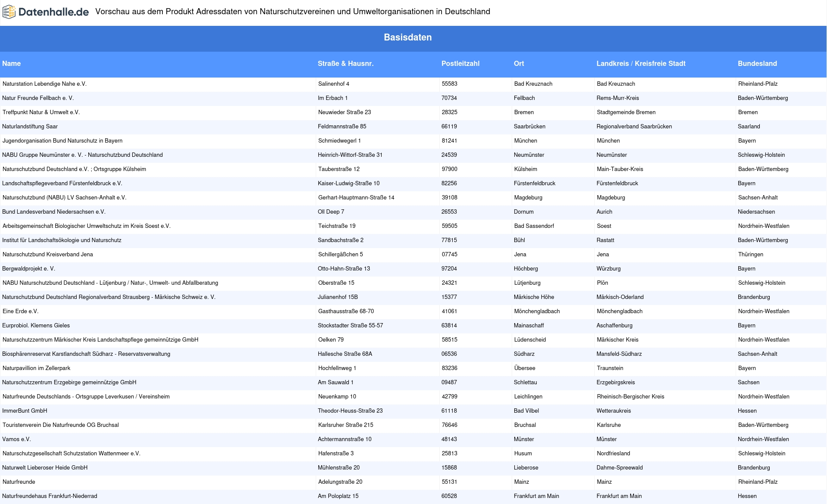Select Landkreis cell Main-Tauber-Kreis
827x504 pixels.
click(x=620, y=169)
